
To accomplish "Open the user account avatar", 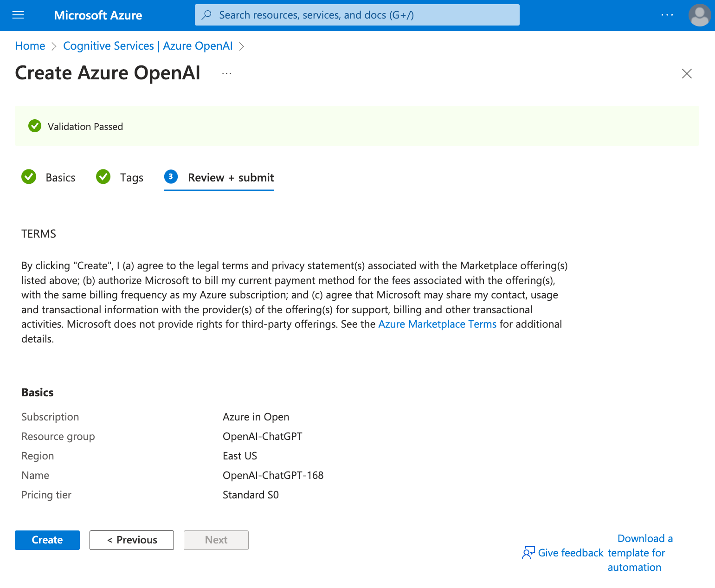I will click(700, 15).
